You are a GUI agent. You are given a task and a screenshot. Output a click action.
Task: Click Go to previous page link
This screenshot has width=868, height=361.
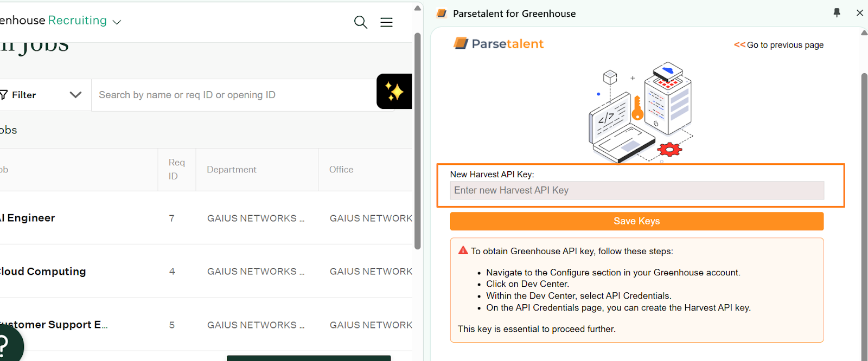click(778, 45)
